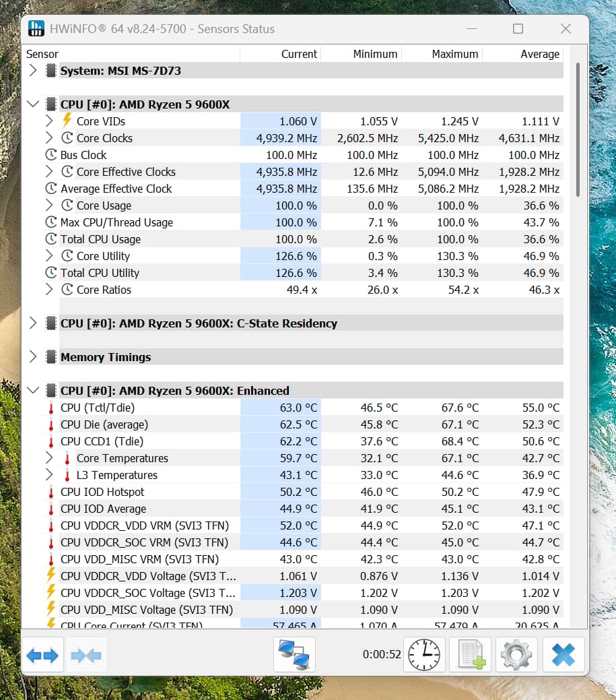
Task: Click clock icon beside Total CPU Utility
Action: click(x=51, y=272)
